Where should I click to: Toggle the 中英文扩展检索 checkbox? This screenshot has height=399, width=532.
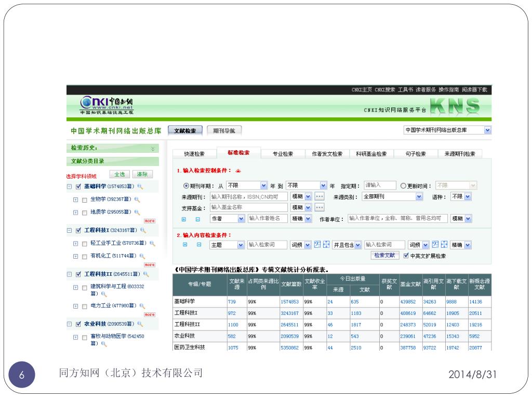[x=406, y=256]
